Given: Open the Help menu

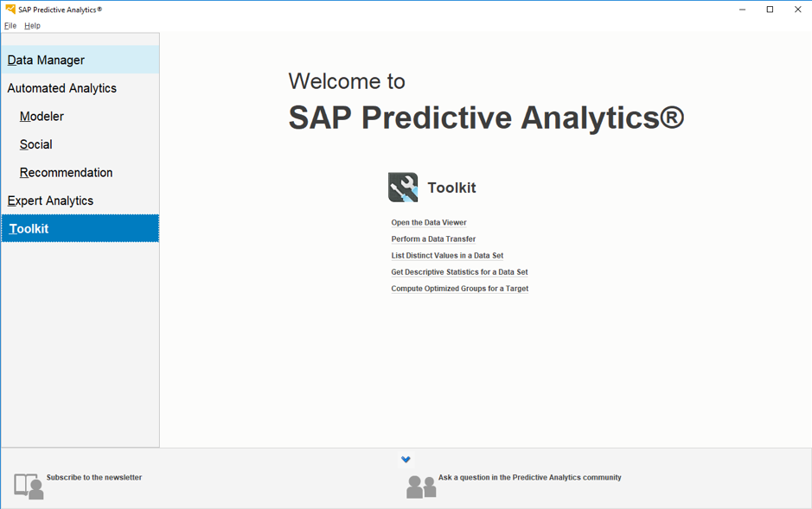Looking at the screenshot, I should (x=32, y=25).
